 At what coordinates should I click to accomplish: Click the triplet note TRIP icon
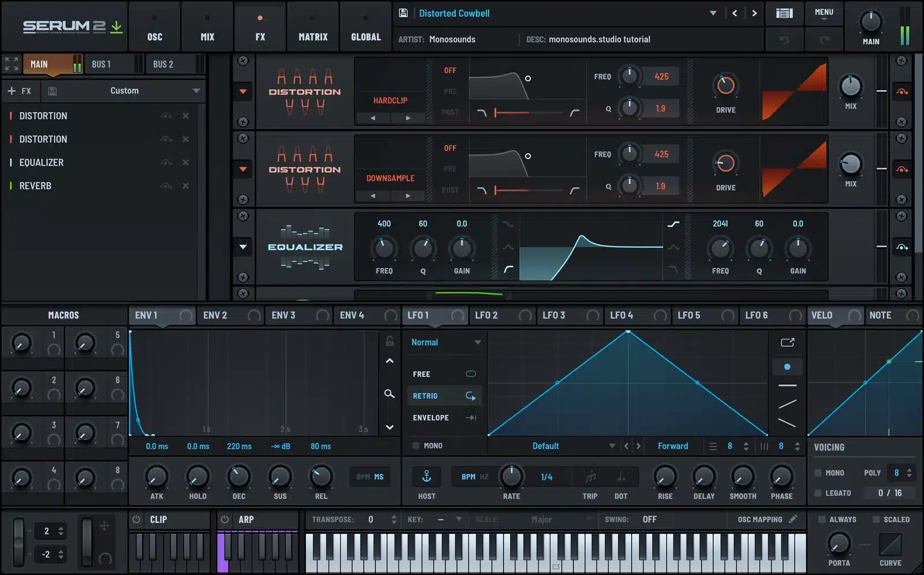pyautogui.click(x=590, y=477)
